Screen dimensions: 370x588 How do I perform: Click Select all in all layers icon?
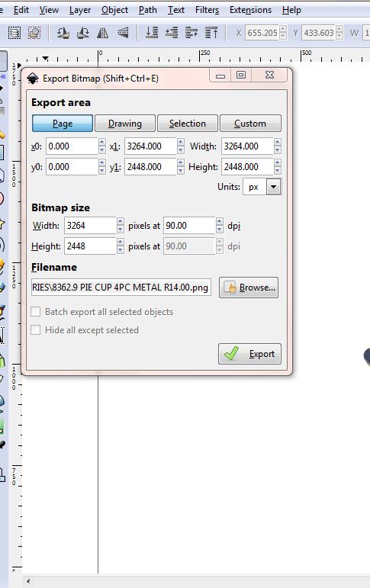point(14,33)
